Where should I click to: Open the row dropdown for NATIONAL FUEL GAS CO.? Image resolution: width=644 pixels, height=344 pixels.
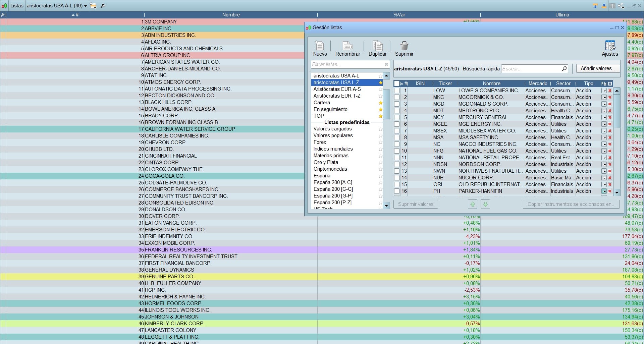(604, 151)
